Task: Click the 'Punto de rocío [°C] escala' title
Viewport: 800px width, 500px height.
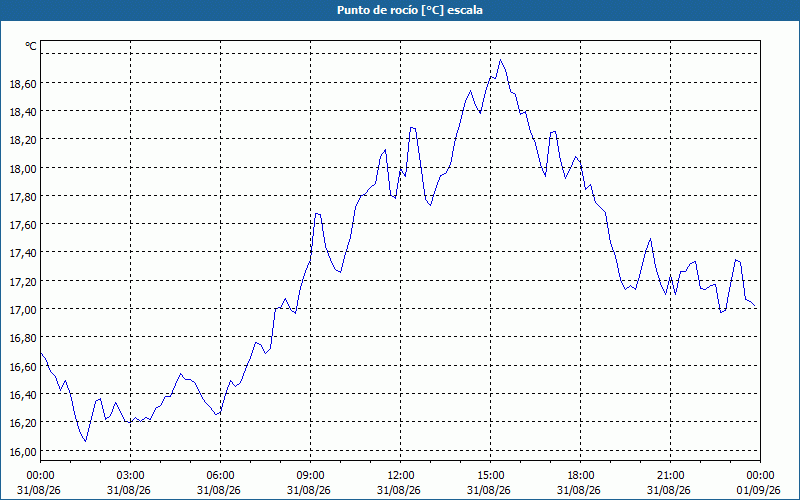Action: pyautogui.click(x=410, y=10)
